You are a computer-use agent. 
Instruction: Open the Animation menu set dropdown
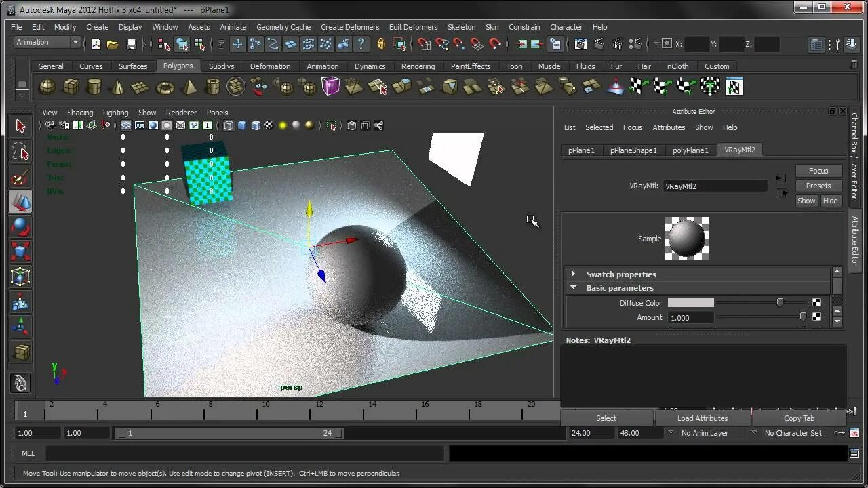[x=47, y=42]
